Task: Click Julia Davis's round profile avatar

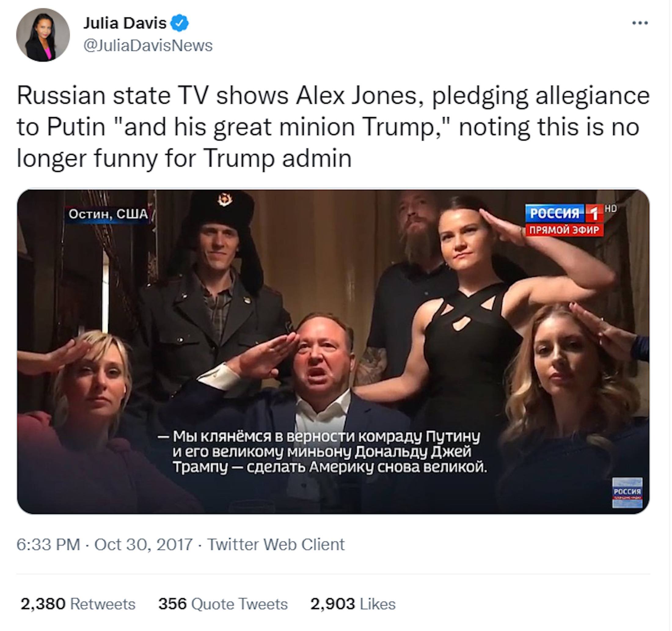Action: 43,35
